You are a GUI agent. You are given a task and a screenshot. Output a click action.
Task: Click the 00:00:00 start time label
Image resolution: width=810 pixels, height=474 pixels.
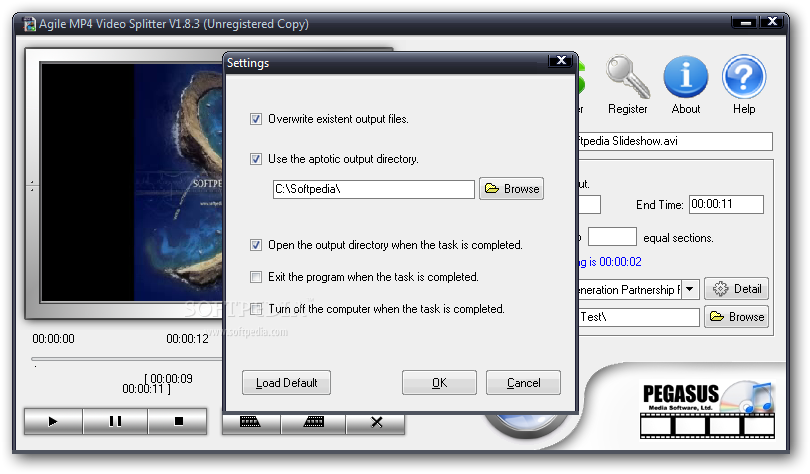[53, 339]
